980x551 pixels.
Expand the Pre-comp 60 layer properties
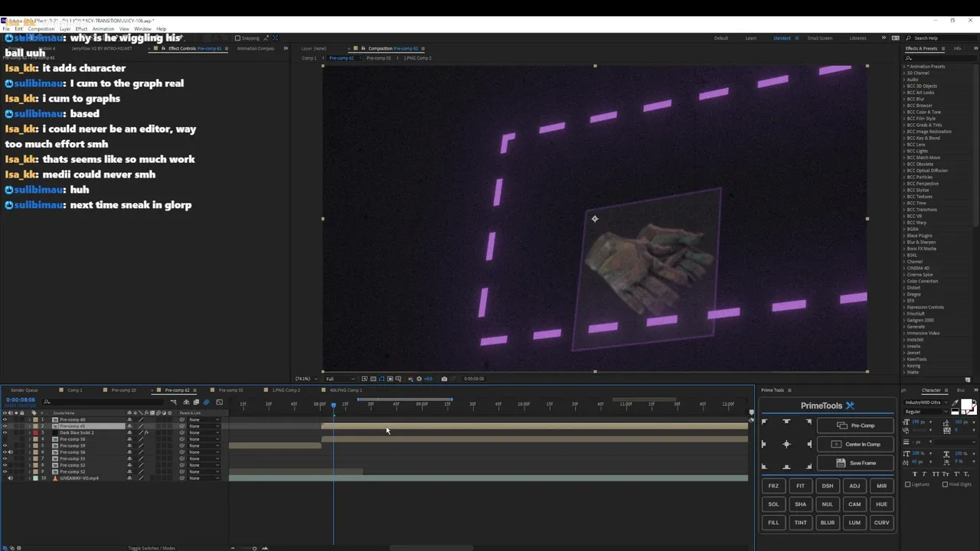point(30,419)
